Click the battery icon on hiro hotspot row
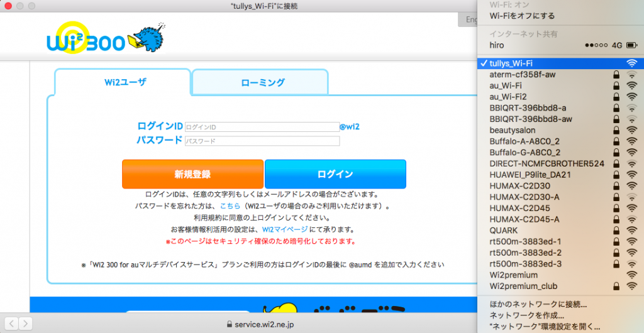The image size is (644, 333). pos(631,45)
